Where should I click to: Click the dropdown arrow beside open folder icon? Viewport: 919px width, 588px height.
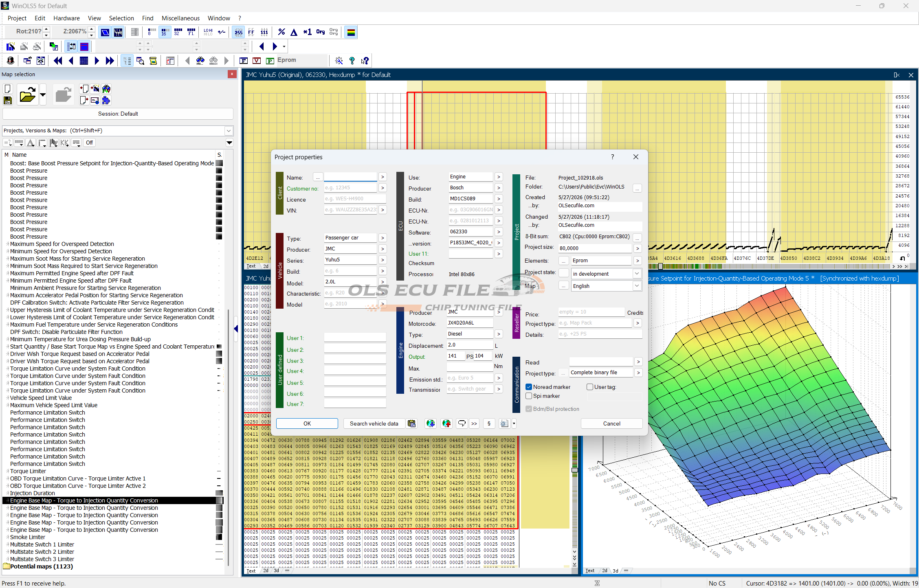[43, 95]
